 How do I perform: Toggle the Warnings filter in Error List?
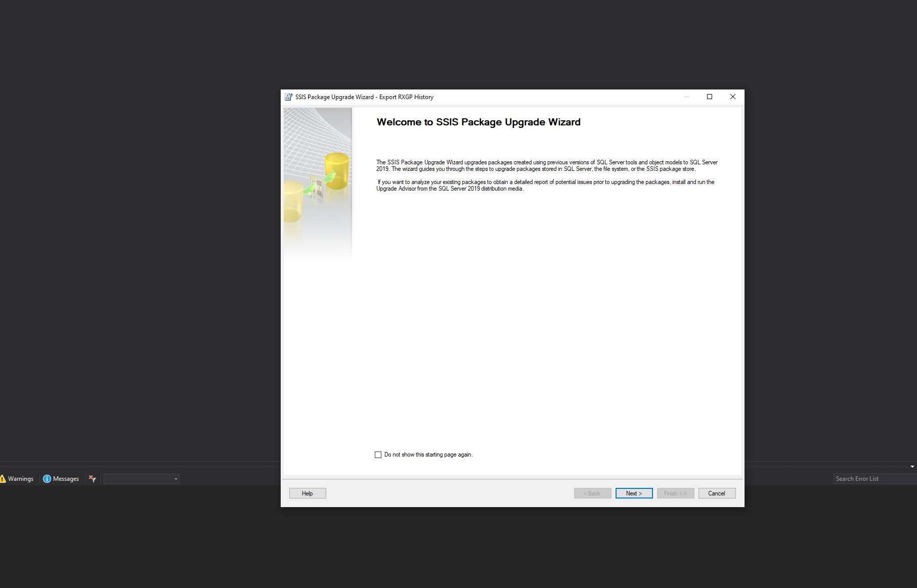coord(17,479)
